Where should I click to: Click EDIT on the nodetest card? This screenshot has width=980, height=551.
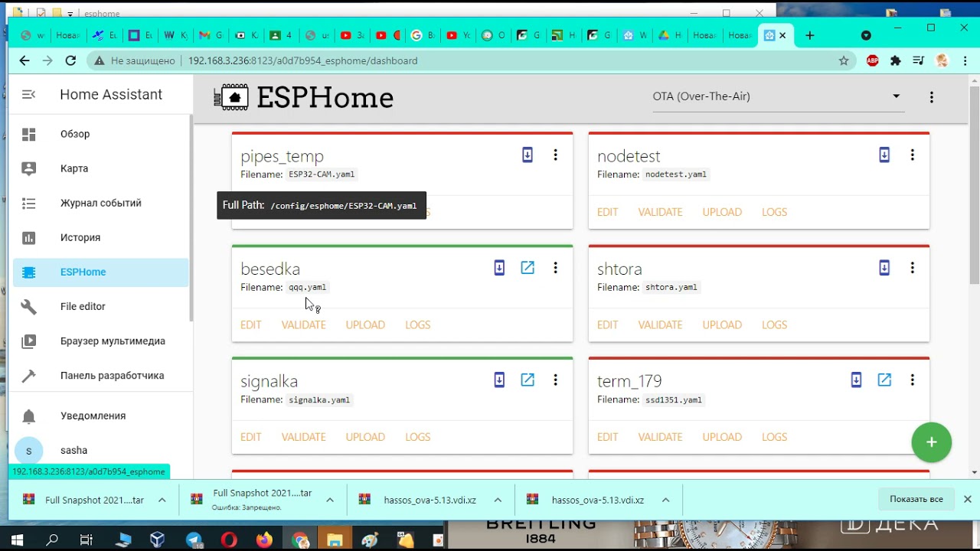608,212
